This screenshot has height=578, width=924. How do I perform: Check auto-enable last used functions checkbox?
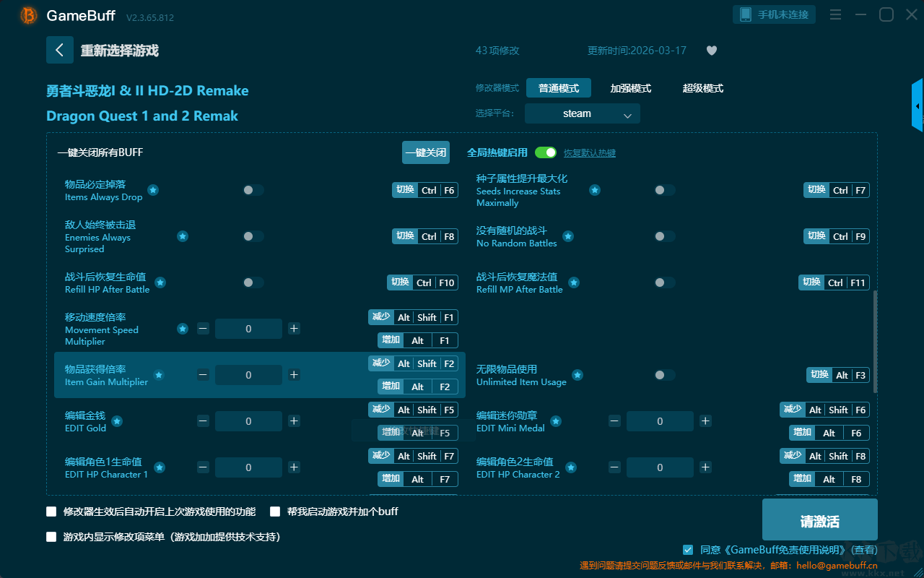51,512
